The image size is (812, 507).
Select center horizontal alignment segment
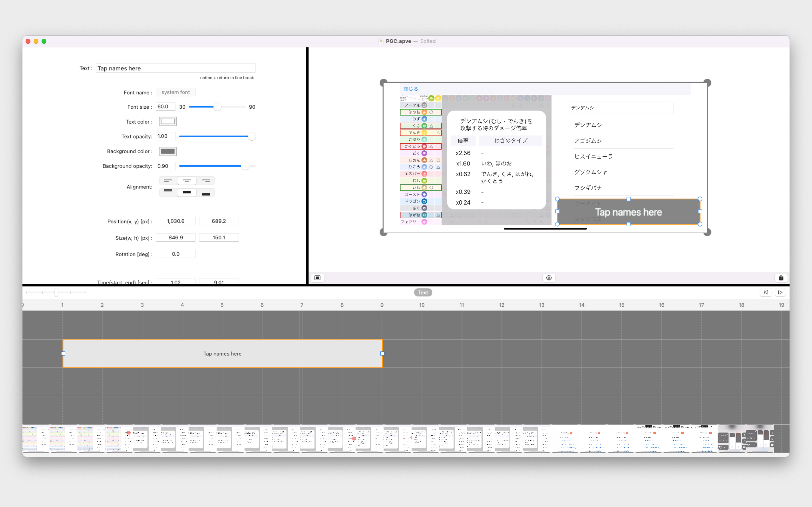click(187, 180)
